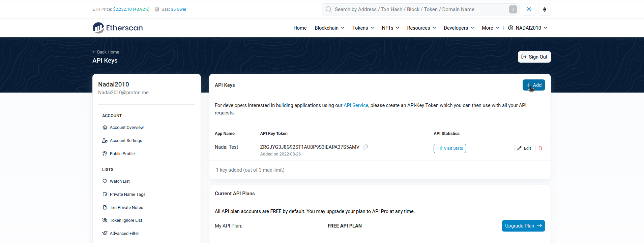This screenshot has width=644, height=243.
Task: Click '1 key added' limit text
Action: [250, 170]
